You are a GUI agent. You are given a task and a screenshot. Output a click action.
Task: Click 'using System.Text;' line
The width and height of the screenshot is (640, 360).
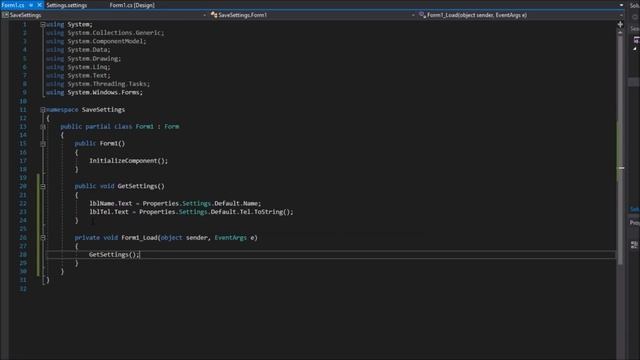pos(78,76)
